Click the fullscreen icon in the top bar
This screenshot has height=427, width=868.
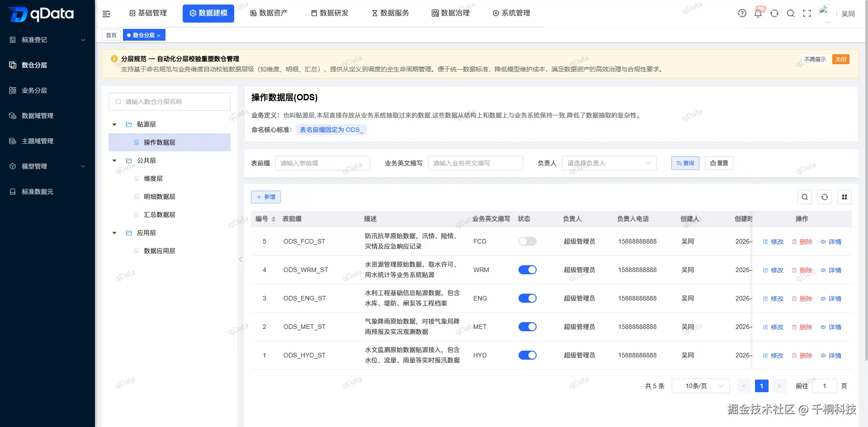(807, 14)
